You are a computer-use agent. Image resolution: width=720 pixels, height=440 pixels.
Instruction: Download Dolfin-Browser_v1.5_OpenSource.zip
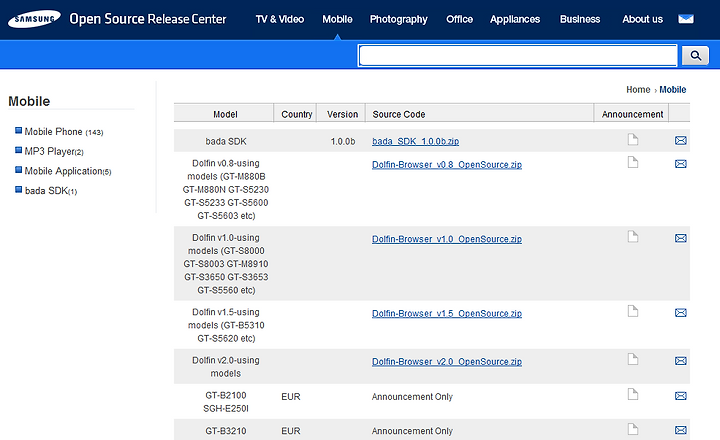[x=447, y=314]
